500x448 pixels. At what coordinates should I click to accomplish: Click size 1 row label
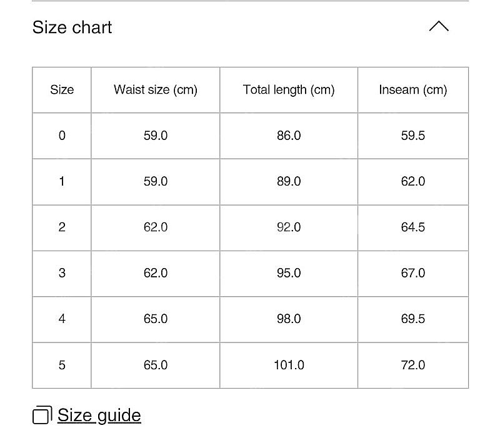click(62, 181)
